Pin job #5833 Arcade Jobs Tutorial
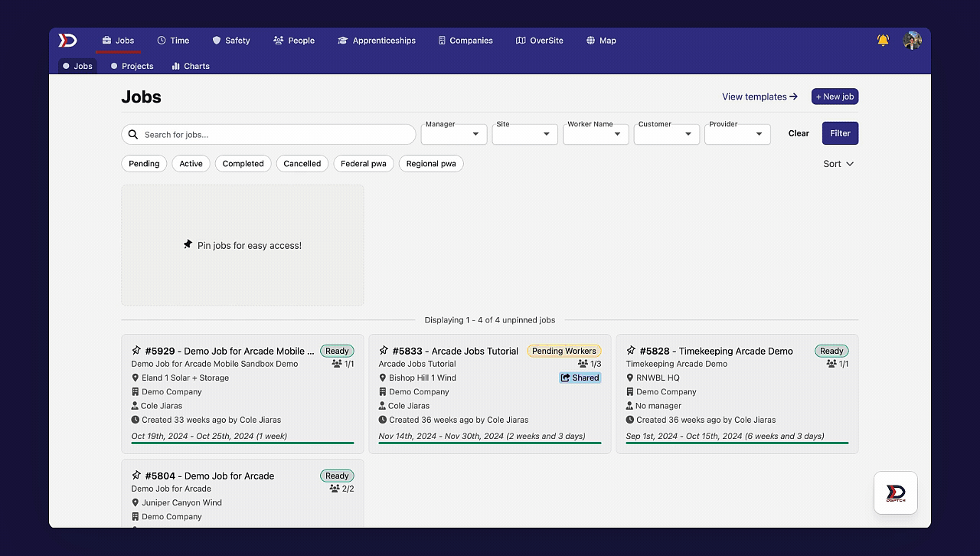Viewport: 980px width, 556px height. pyautogui.click(x=384, y=351)
